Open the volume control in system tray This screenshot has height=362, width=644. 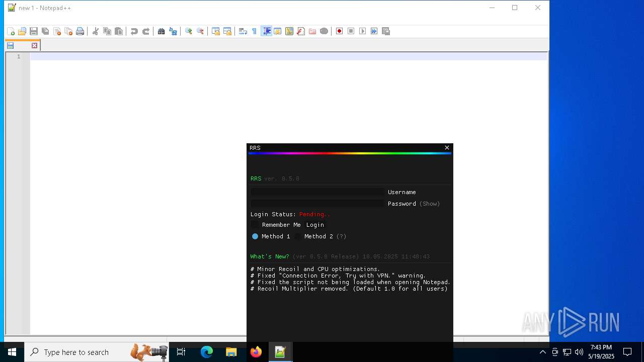tap(579, 352)
